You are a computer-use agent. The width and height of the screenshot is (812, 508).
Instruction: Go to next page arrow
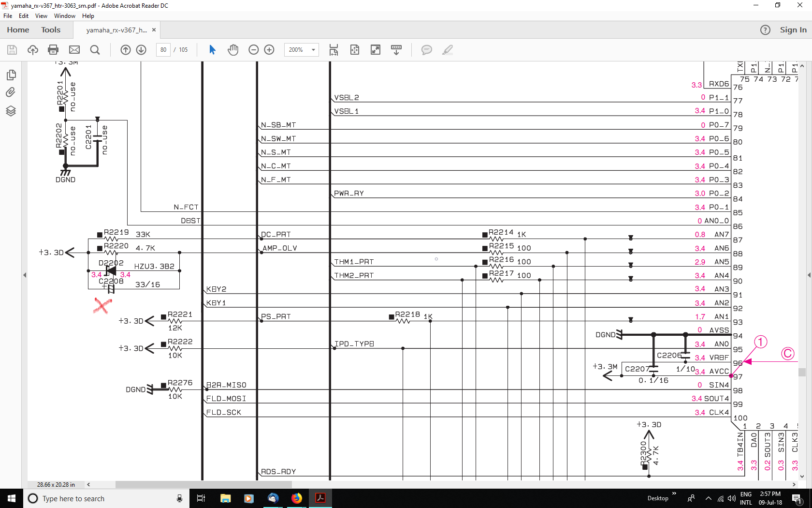coord(141,50)
